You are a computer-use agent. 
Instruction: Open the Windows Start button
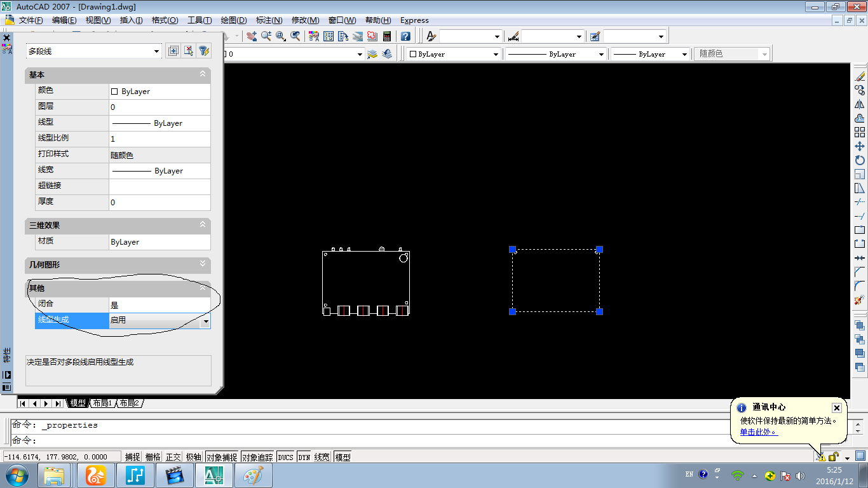pos(17,475)
